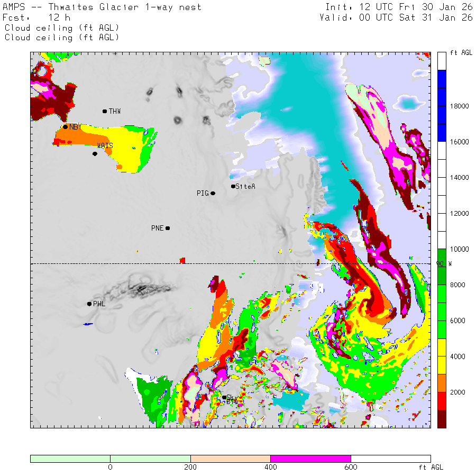Select the PNE station marker dot
Screen dimensions: 476x476
(x=168, y=228)
